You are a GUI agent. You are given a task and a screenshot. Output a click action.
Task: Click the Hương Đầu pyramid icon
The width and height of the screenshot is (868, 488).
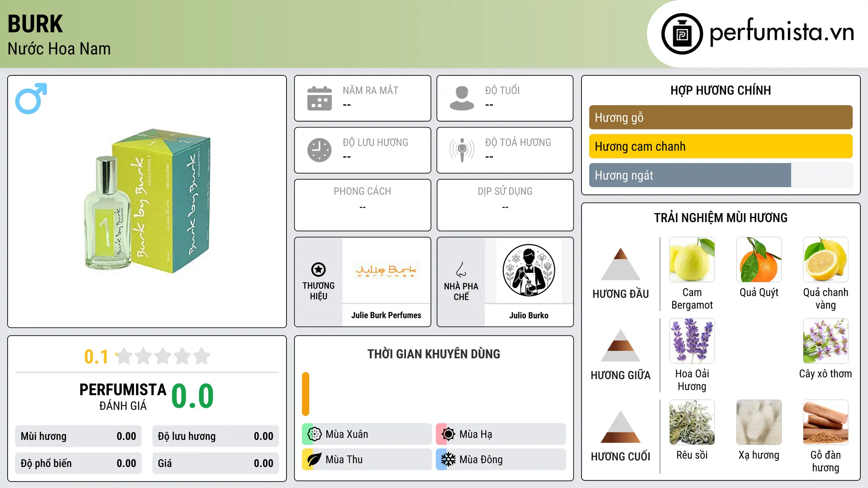coord(620,263)
